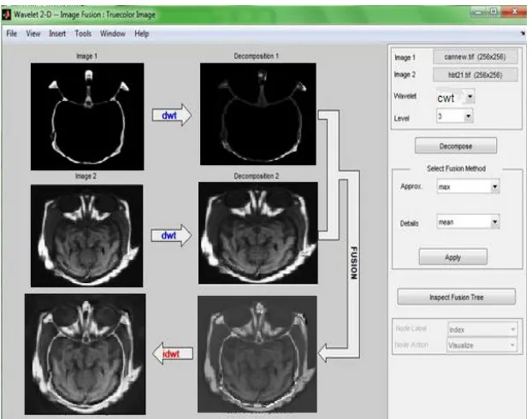Click the 'Approx.' label
The width and height of the screenshot is (532, 419).
(411, 186)
